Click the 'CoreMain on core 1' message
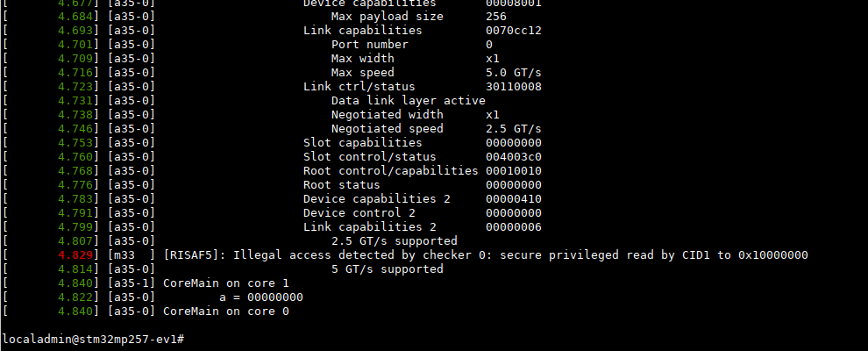 225,283
